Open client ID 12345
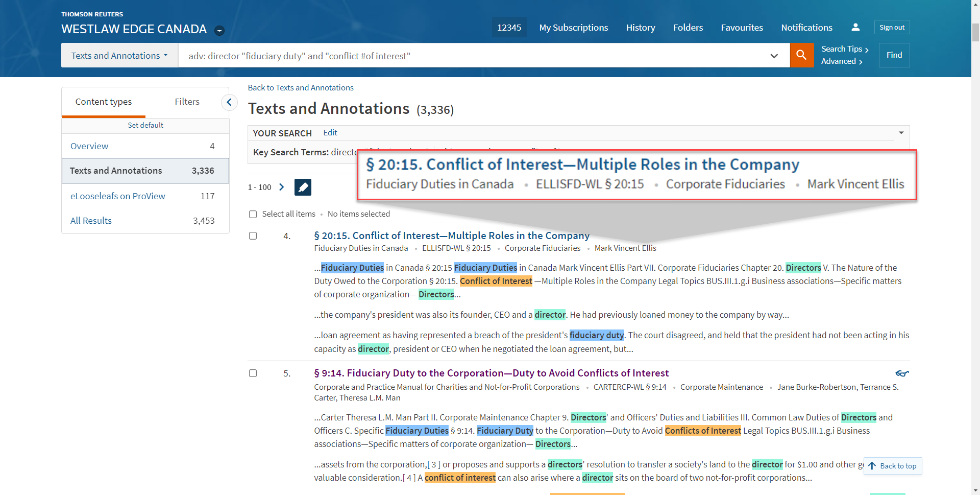The height and width of the screenshot is (495, 980). pyautogui.click(x=509, y=28)
